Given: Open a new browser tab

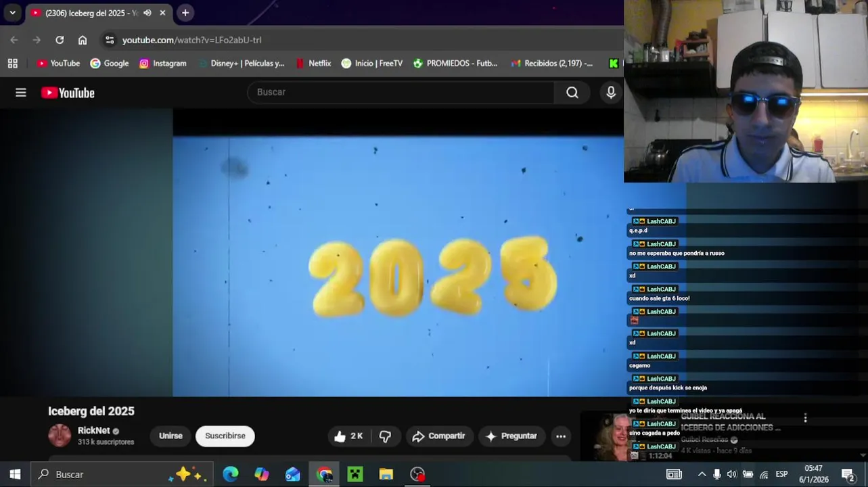Looking at the screenshot, I should 185,13.
